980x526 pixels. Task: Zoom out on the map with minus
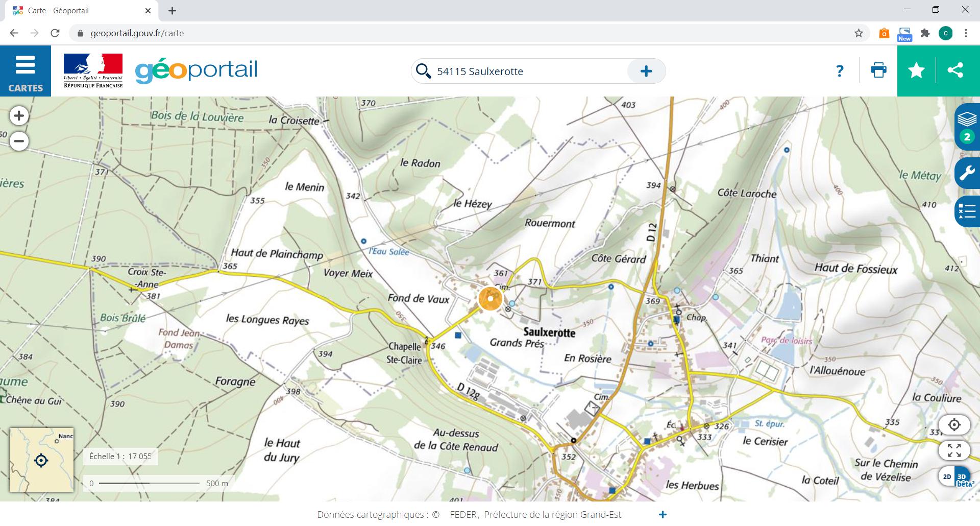pos(19,141)
